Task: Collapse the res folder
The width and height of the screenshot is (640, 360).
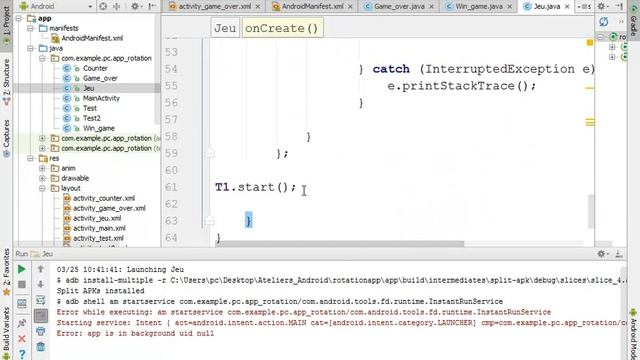Action: click(x=30, y=158)
